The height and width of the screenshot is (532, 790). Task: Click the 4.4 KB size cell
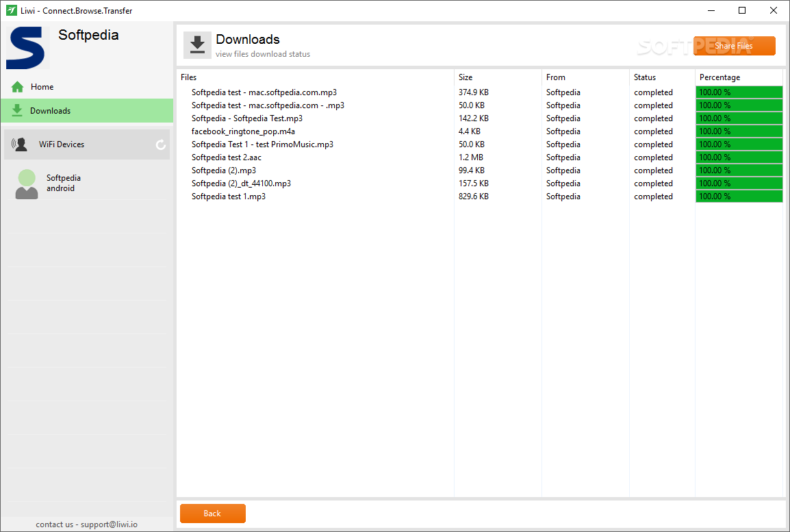(470, 131)
